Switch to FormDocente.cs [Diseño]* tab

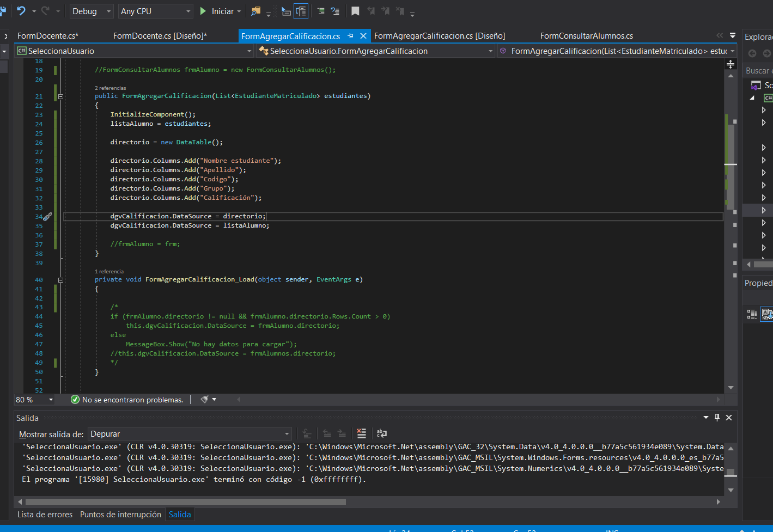[x=160, y=36]
